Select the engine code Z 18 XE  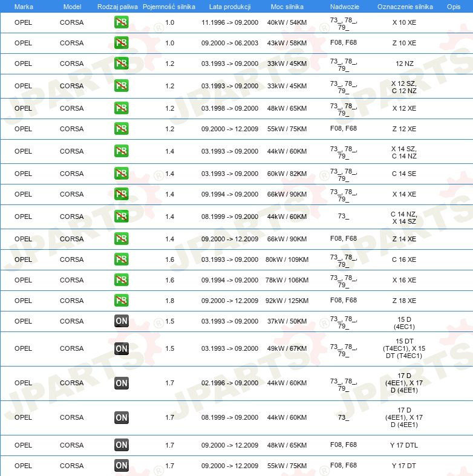[x=404, y=301]
